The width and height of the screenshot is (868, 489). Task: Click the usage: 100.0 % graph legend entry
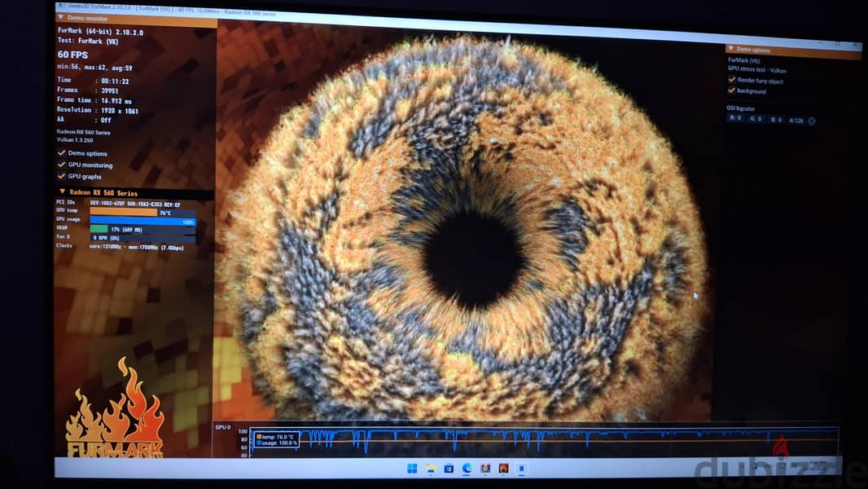[277, 443]
